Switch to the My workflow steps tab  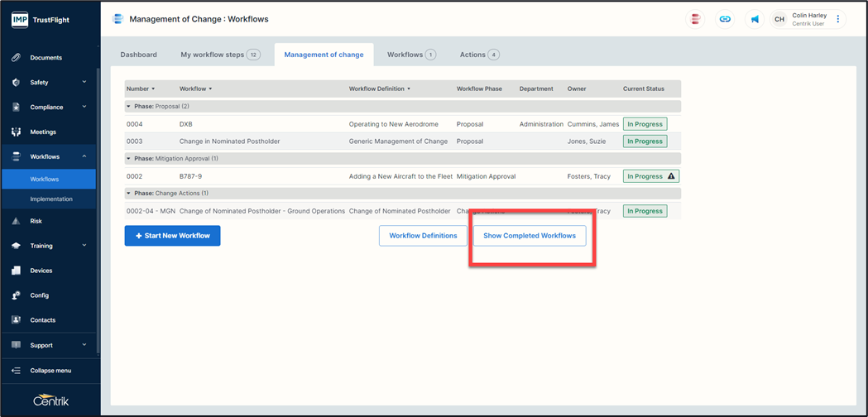[219, 55]
